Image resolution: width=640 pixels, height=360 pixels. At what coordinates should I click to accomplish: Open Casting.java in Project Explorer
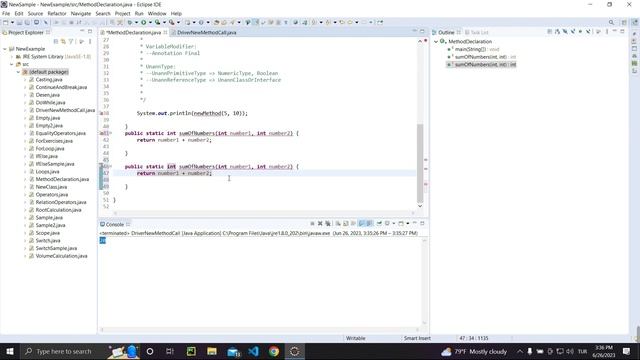49,80
